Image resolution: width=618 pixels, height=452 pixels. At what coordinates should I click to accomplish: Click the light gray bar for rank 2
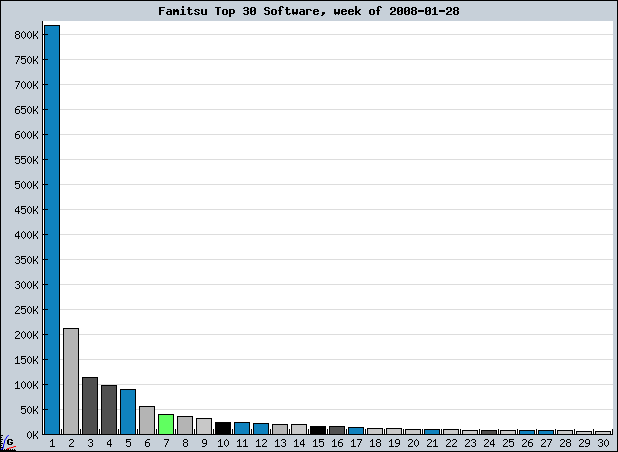pos(71,381)
